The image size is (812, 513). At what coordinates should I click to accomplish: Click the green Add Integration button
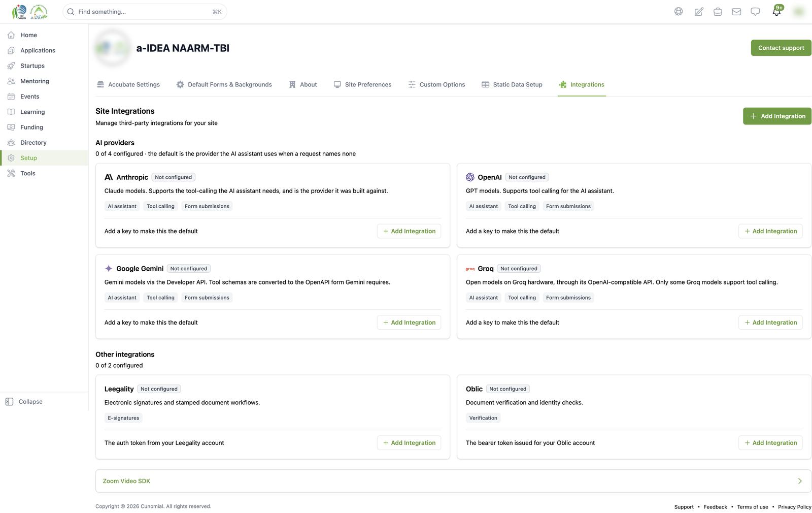coord(777,116)
